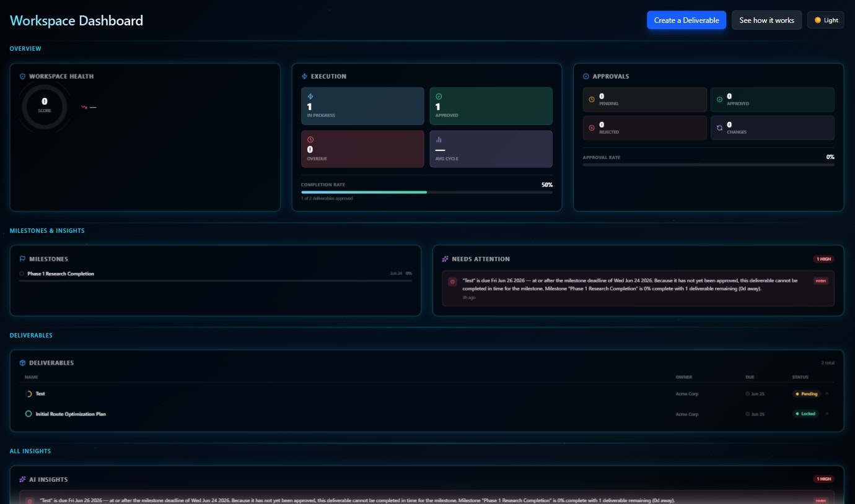Click the x-circle icon in Rejected tile
Viewport: 855px width, 504px height.
click(592, 128)
